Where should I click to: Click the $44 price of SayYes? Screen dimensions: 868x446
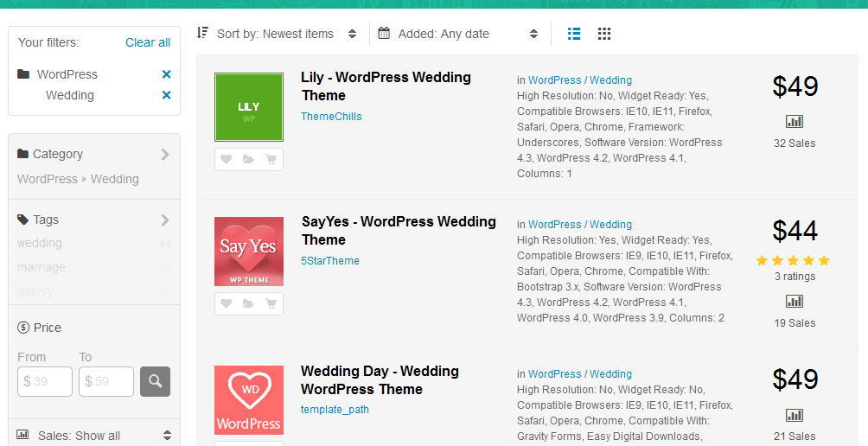click(x=795, y=231)
